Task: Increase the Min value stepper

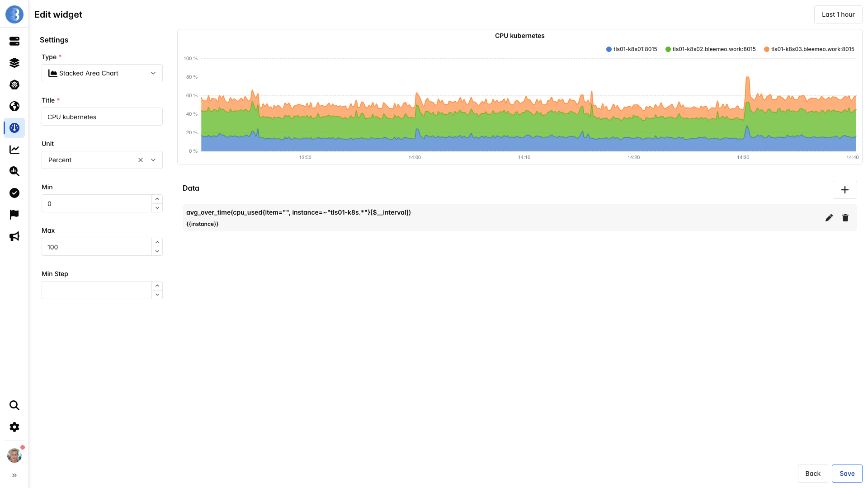Action: [157, 199]
